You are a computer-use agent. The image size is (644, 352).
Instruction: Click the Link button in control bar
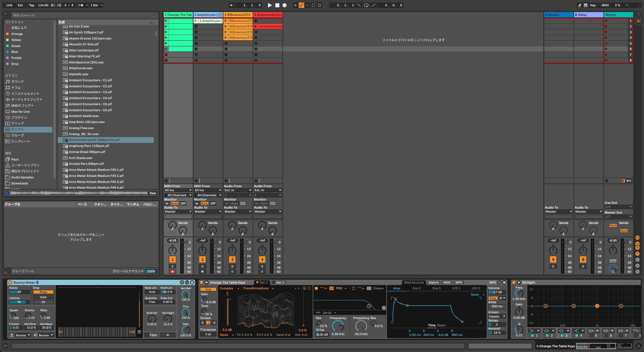click(x=9, y=5)
